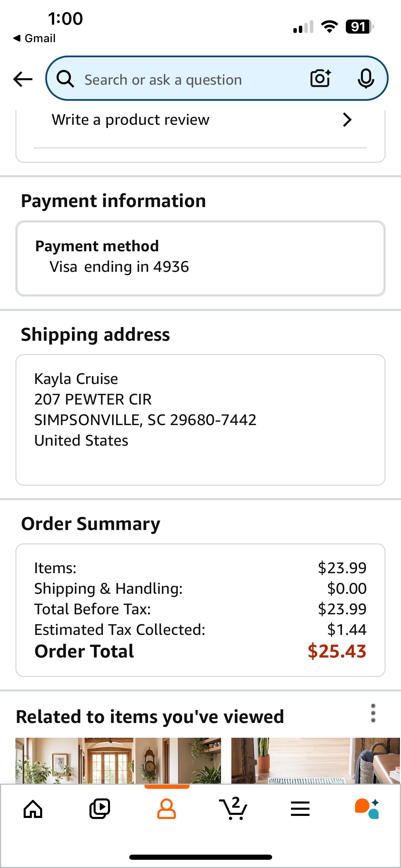Open the account profile tab icon
Screen dimensions: 401x868
tap(167, 809)
